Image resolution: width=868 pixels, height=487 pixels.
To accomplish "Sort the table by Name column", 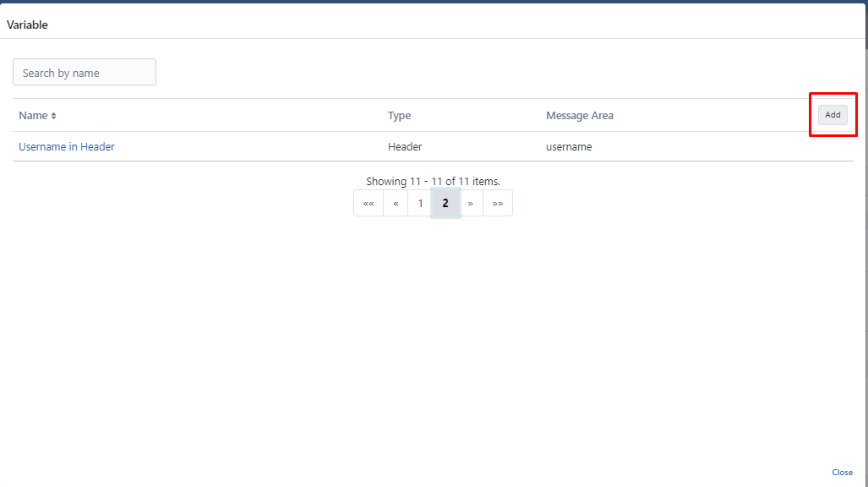I will click(x=34, y=116).
